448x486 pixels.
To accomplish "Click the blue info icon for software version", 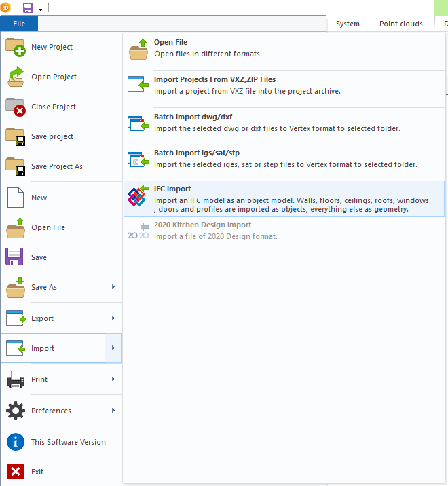I will tap(16, 442).
